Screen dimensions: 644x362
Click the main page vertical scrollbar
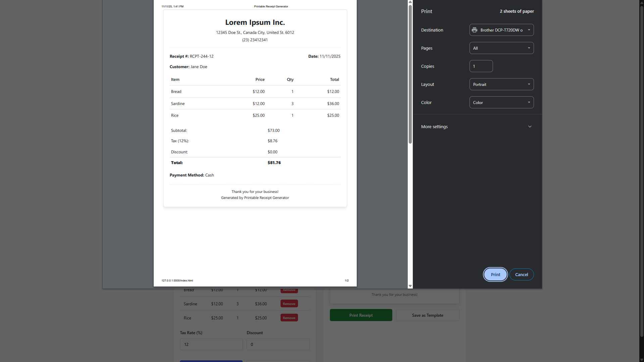(x=641, y=168)
